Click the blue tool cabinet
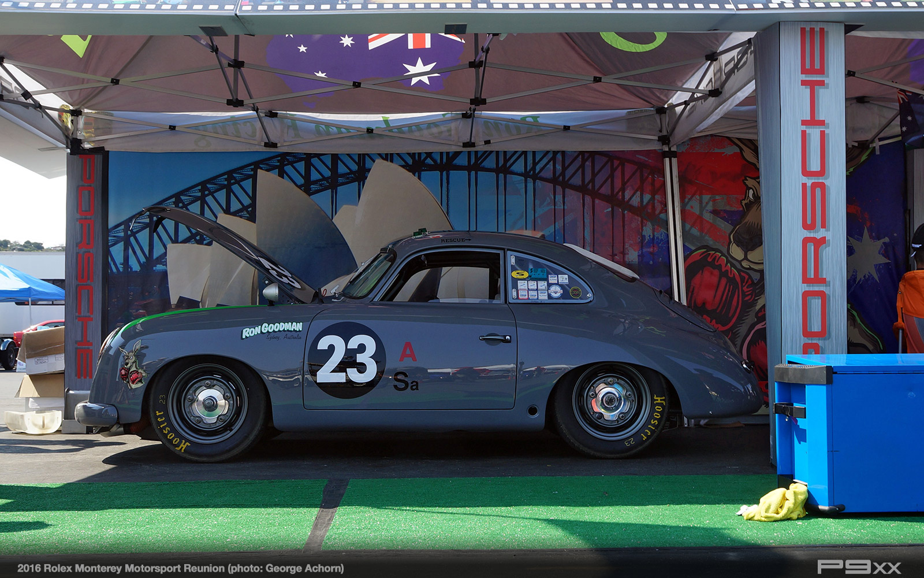The height and width of the screenshot is (578, 924). pos(849,433)
